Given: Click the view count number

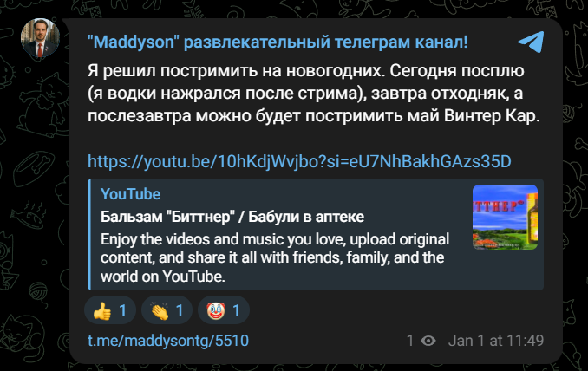Looking at the screenshot, I should coord(410,341).
